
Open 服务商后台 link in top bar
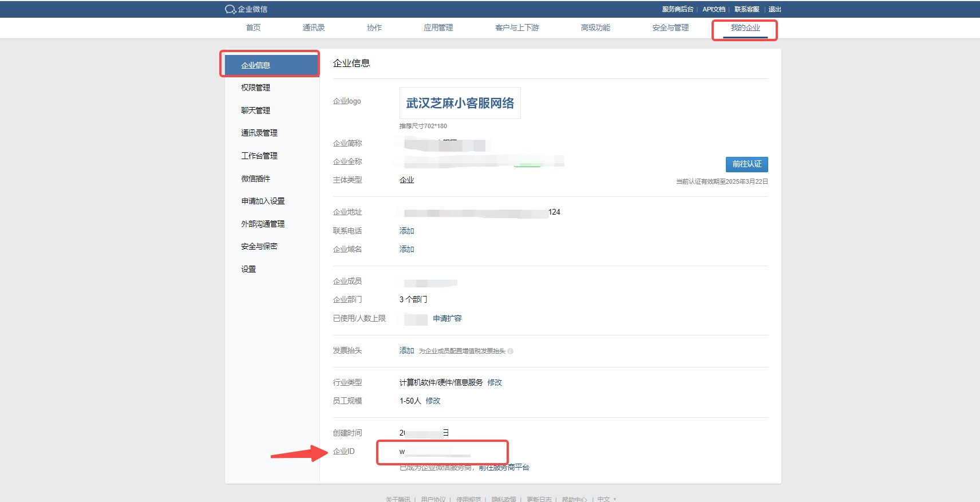pyautogui.click(x=678, y=9)
